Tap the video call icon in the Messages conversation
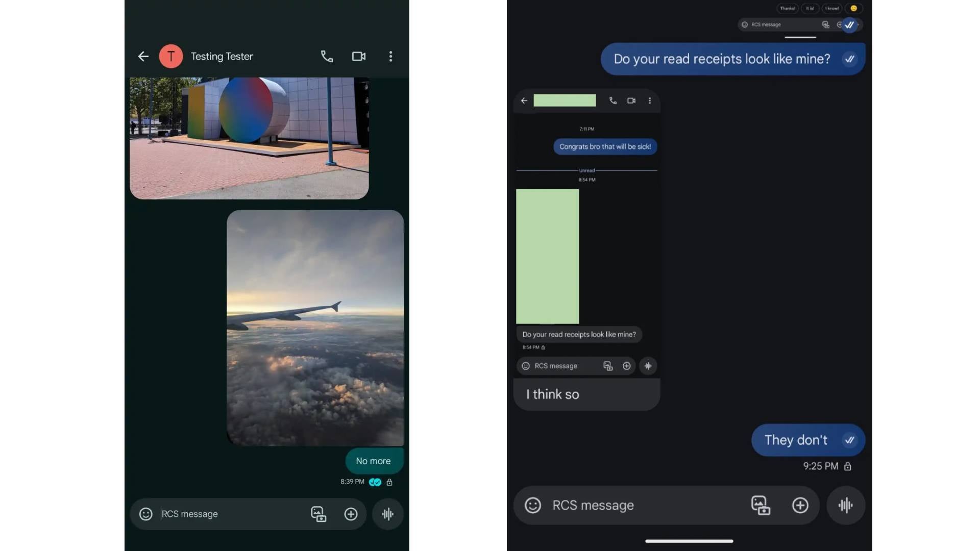Viewport: 980px width, 551px height. pyautogui.click(x=631, y=101)
